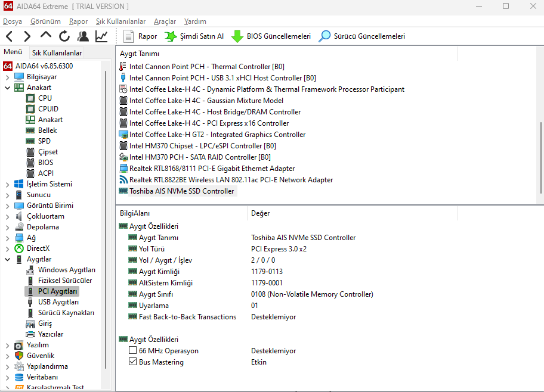Viewport: 544px width, 392px height.
Task: Open the Dosya menu
Action: [x=13, y=21]
